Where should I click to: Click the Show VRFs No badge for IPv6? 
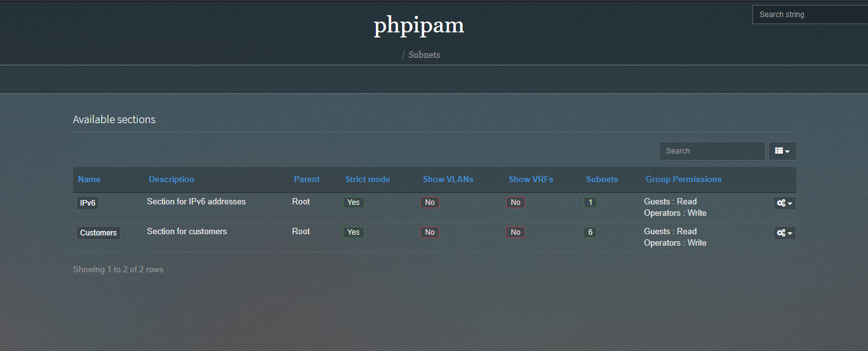tap(516, 202)
